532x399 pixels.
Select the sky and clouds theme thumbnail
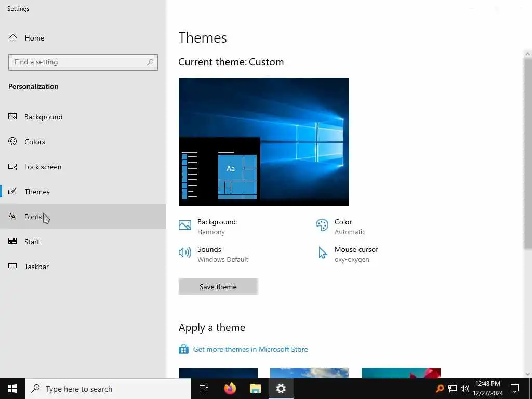click(x=310, y=373)
